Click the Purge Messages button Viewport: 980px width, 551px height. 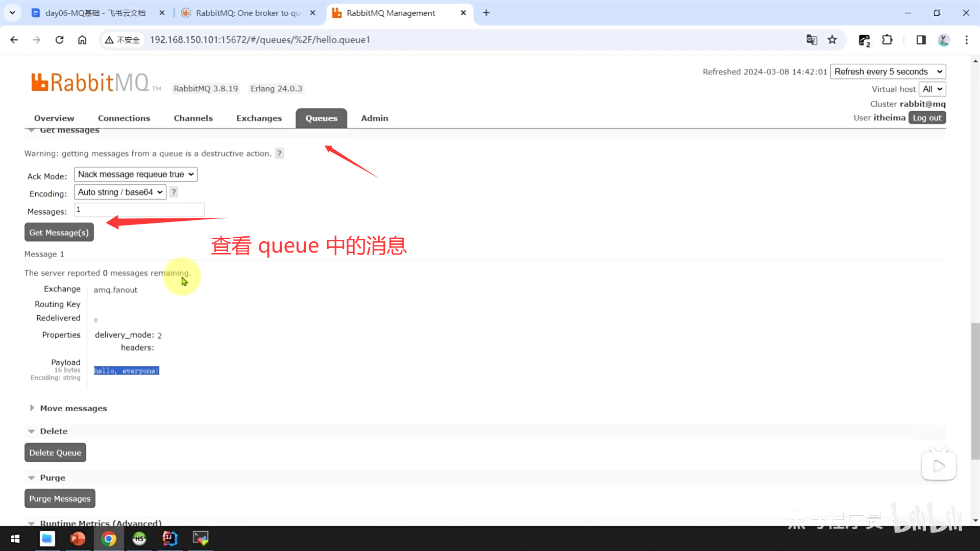pos(60,498)
